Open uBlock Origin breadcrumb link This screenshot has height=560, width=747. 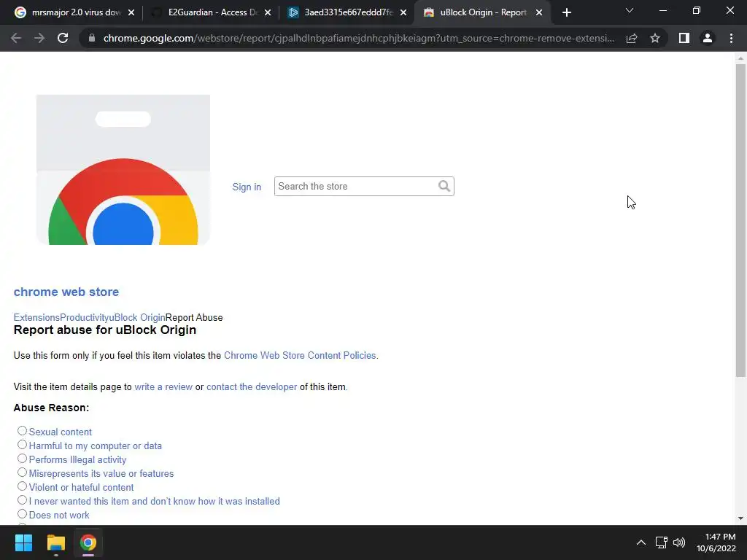pyautogui.click(x=137, y=318)
